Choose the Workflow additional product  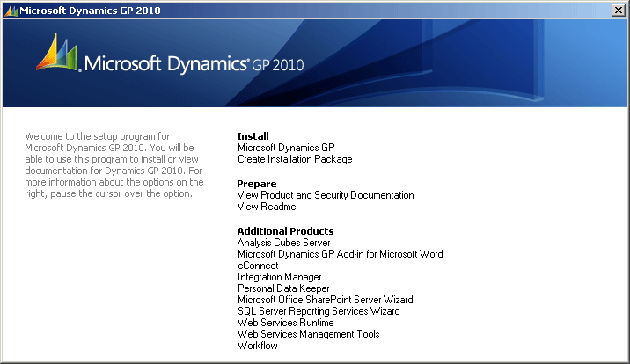click(258, 346)
